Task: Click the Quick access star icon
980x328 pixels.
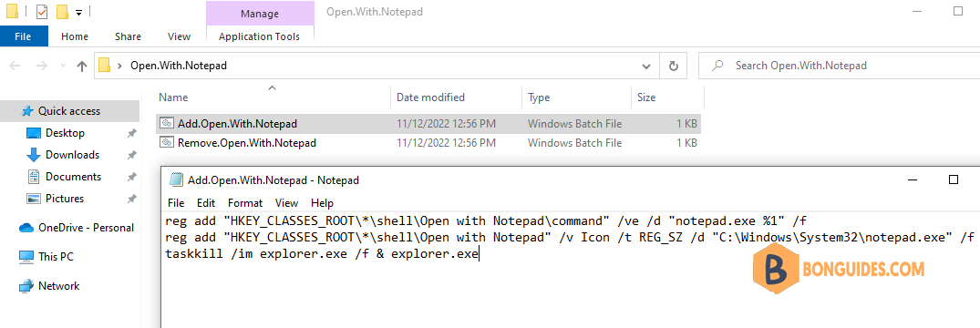Action: pyautogui.click(x=26, y=111)
